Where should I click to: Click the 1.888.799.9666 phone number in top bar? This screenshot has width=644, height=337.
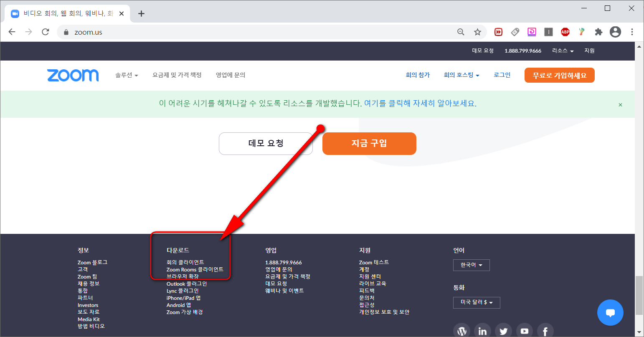pyautogui.click(x=523, y=51)
